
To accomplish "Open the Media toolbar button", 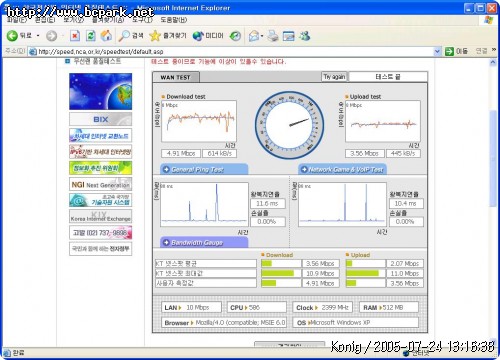I will click(x=208, y=35).
